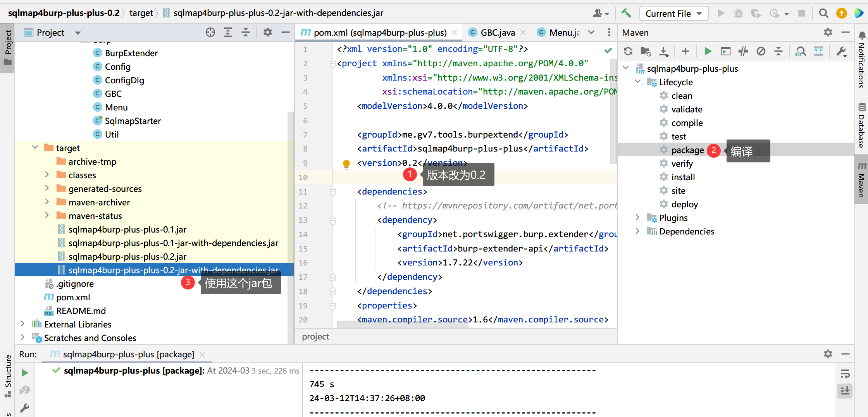Click the Build project hammer icon

click(x=626, y=13)
